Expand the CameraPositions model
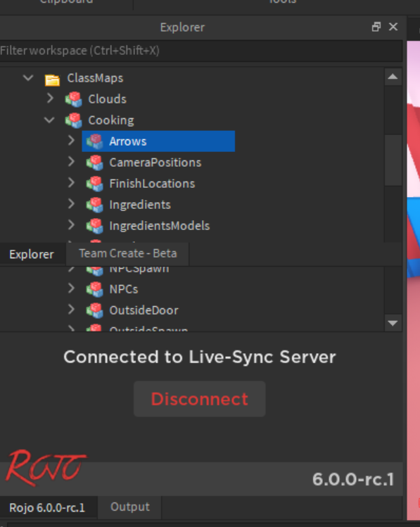420x527 pixels. 71,161
